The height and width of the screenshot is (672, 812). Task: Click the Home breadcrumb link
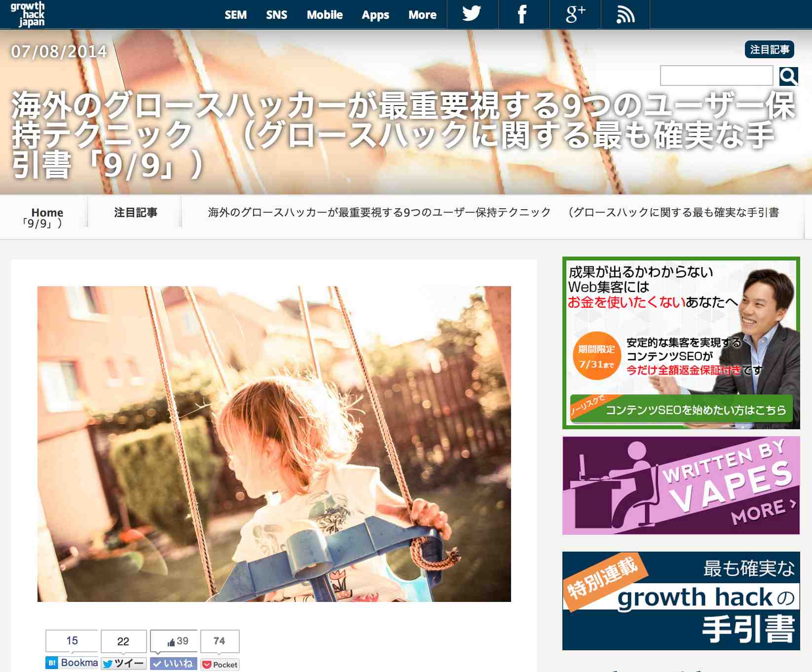click(x=47, y=213)
